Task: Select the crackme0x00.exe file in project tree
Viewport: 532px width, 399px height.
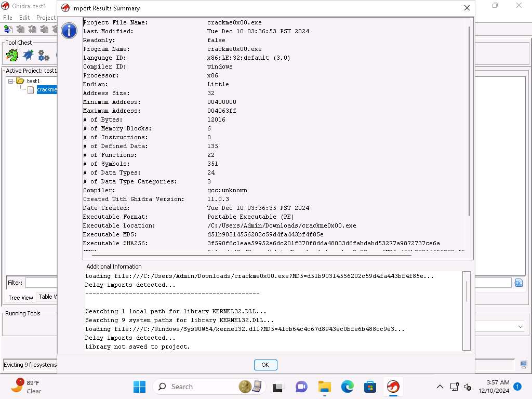Action: tap(46, 90)
